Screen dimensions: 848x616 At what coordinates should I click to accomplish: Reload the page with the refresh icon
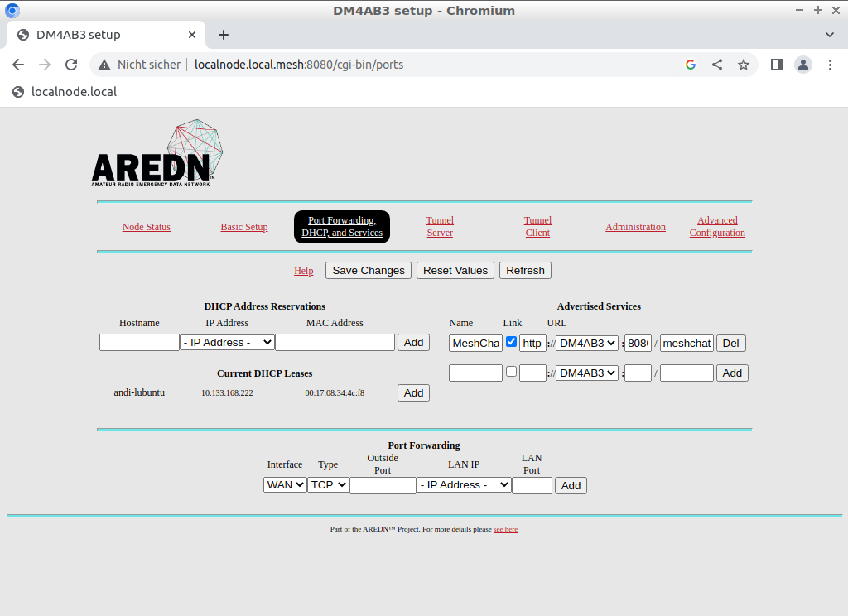[71, 65]
